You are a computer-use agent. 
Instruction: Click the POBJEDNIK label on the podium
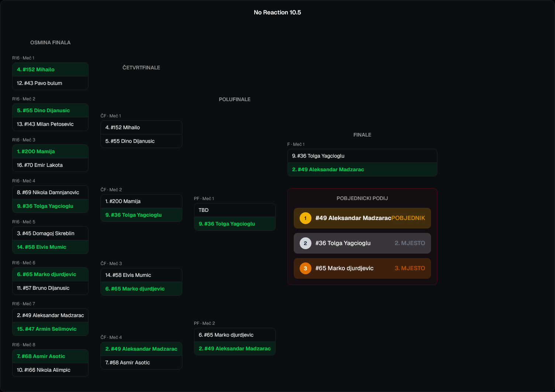click(x=408, y=218)
